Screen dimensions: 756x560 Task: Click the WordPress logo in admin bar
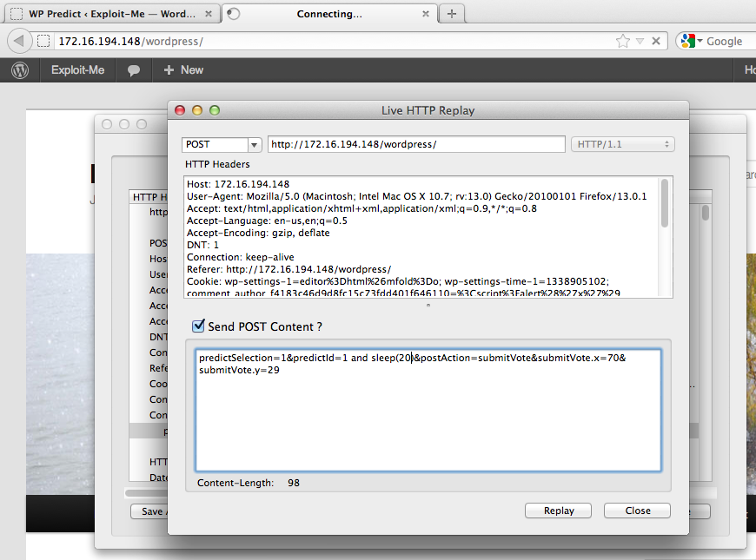[x=20, y=70]
